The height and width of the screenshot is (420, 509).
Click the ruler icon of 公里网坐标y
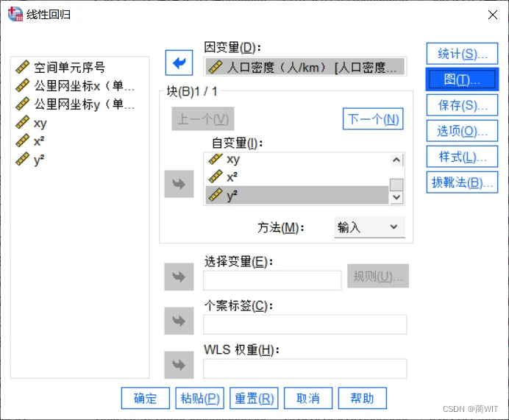click(23, 104)
